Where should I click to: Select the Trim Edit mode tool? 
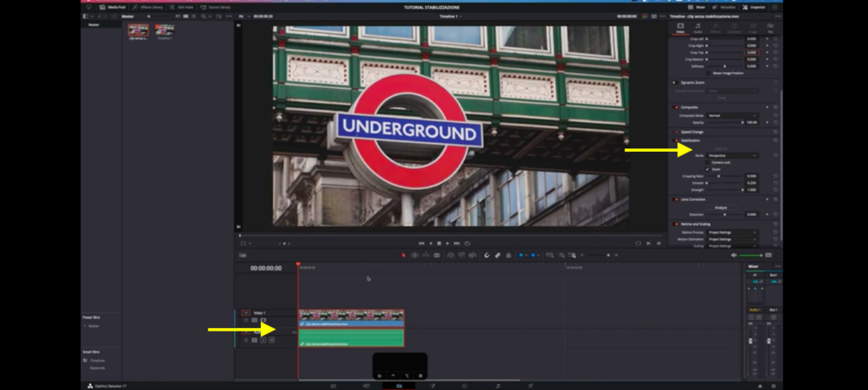(415, 255)
